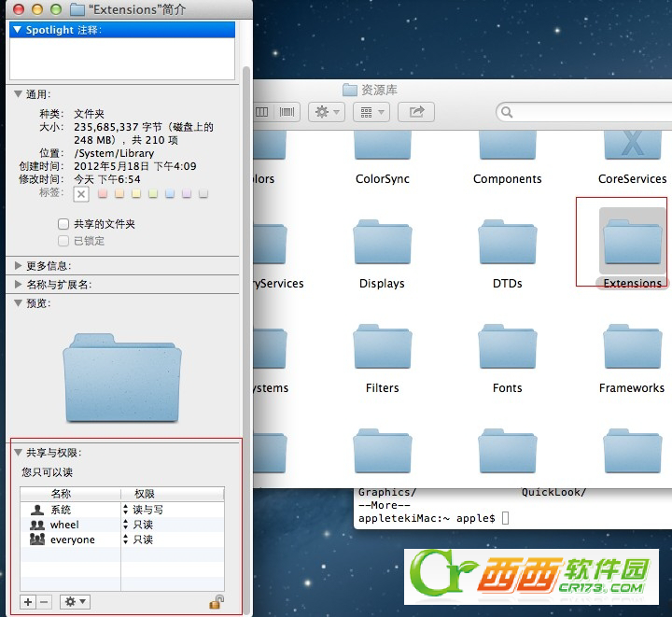Add a user with the plus button
Image resolution: width=672 pixels, height=617 pixels.
pyautogui.click(x=28, y=601)
